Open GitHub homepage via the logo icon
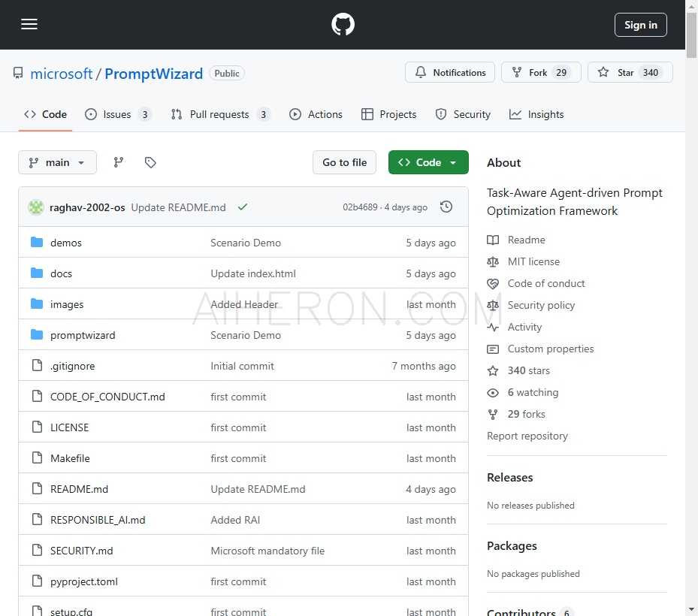This screenshot has height=616, width=698. 343,24
